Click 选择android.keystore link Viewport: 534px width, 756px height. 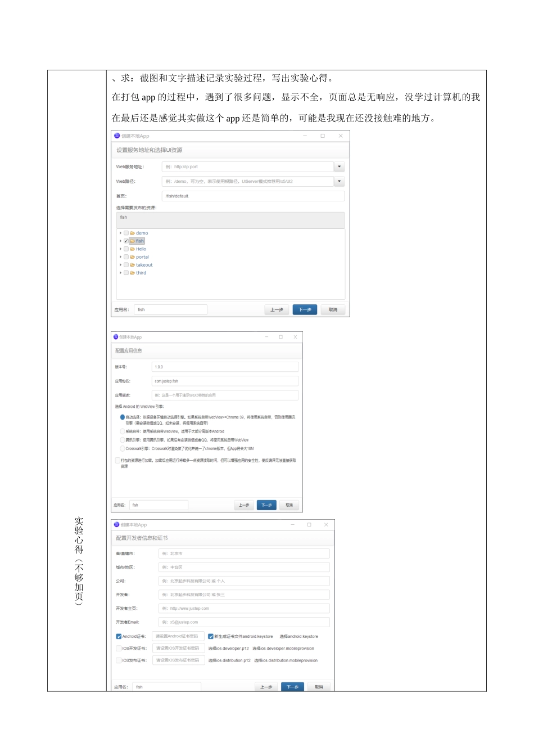coord(298,636)
